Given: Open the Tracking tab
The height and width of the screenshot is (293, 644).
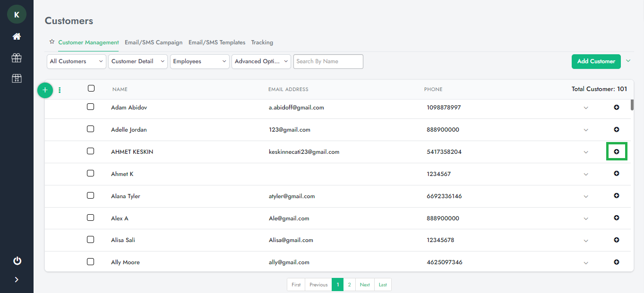Looking at the screenshot, I should point(262,42).
